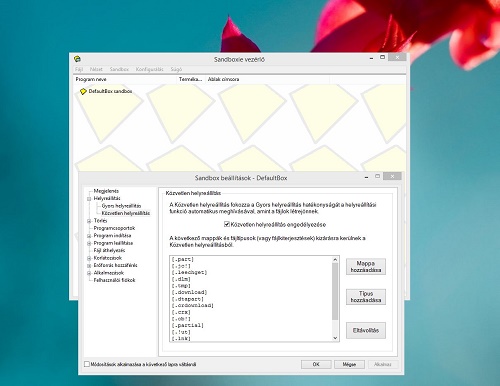Confirm settings with the OK button

click(x=316, y=364)
